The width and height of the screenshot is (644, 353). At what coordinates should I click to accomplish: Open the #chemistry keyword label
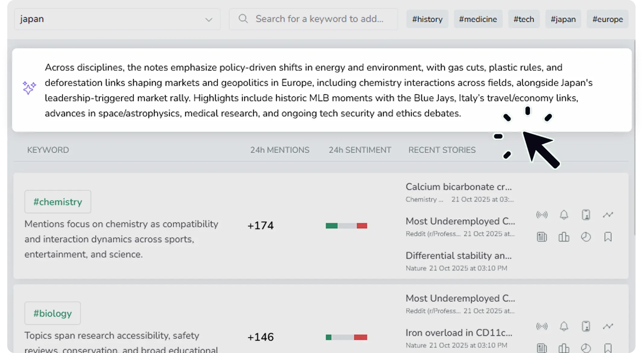point(58,202)
